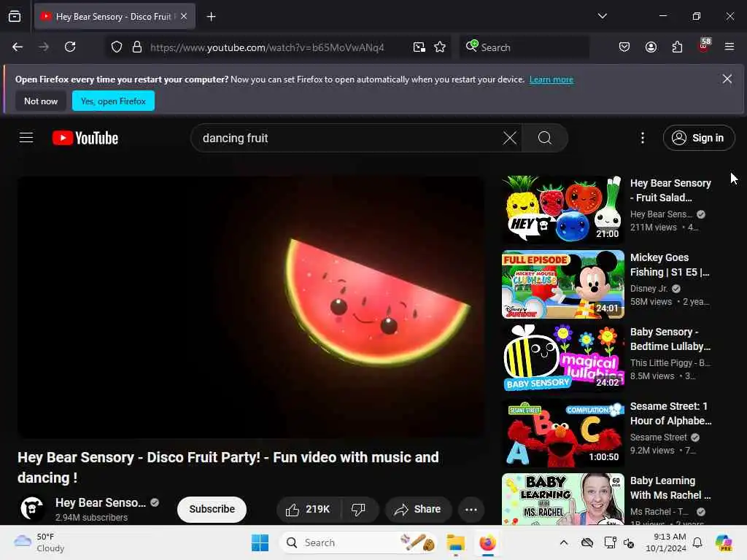Open more actions ellipsis under video
This screenshot has width=747, height=560.
pyautogui.click(x=471, y=510)
